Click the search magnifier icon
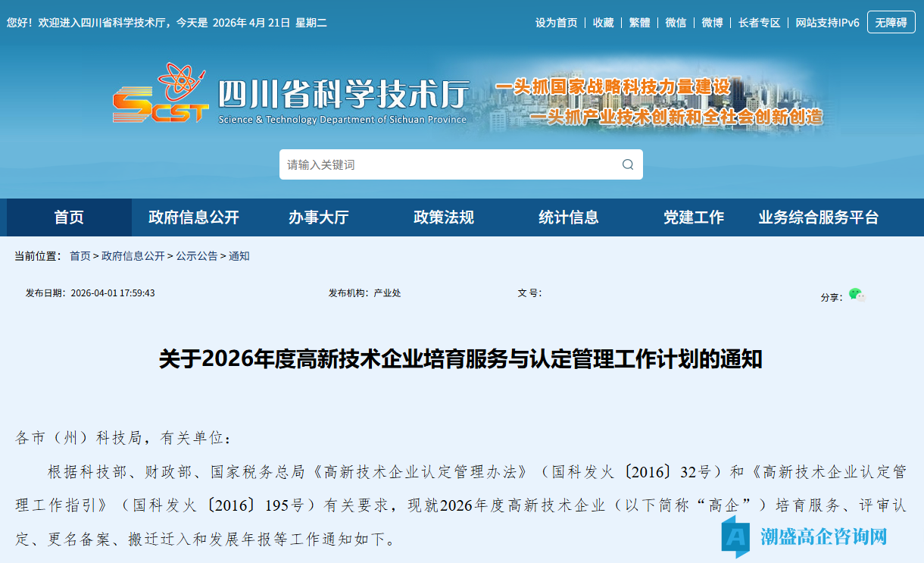Image resolution: width=924 pixels, height=563 pixels. [x=627, y=164]
